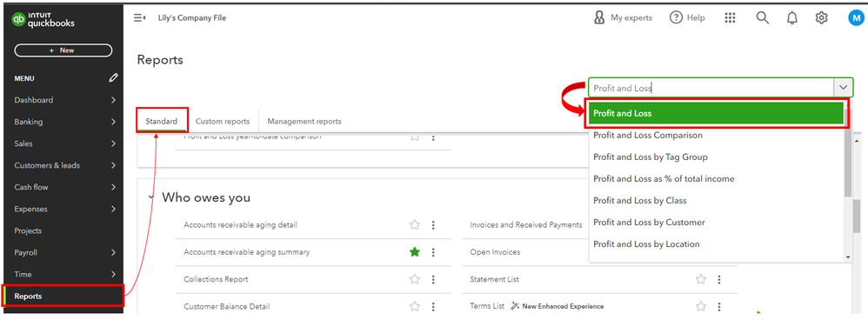Open My experts icon

coord(599,17)
